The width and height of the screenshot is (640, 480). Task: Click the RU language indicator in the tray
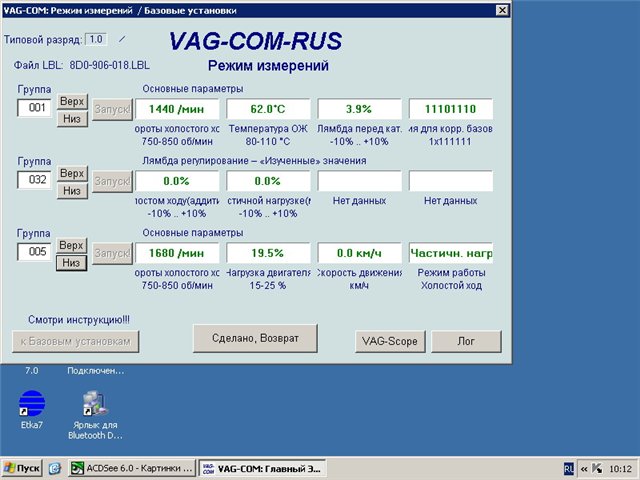(568, 469)
